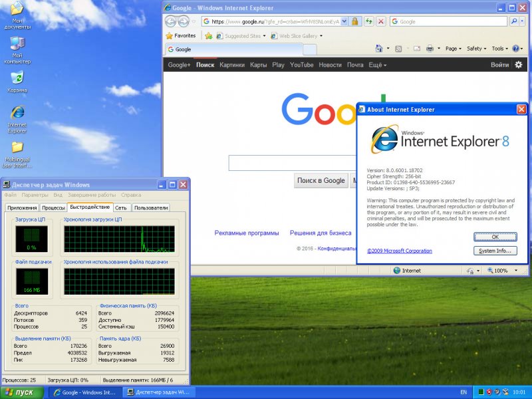Click OK in About Internet Explorer

coord(495,237)
